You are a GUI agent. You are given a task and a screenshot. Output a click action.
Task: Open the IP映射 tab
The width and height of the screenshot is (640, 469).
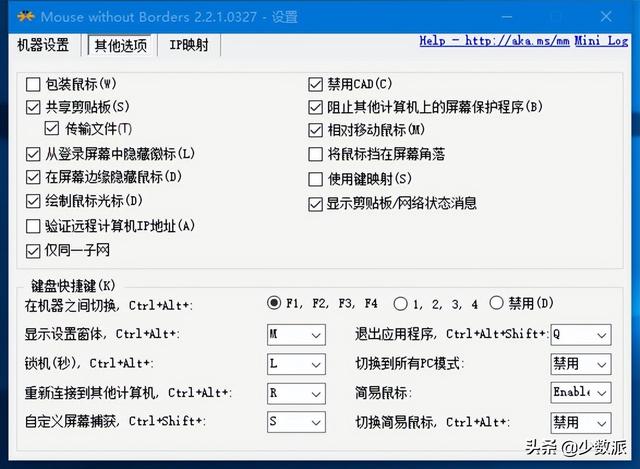(189, 45)
